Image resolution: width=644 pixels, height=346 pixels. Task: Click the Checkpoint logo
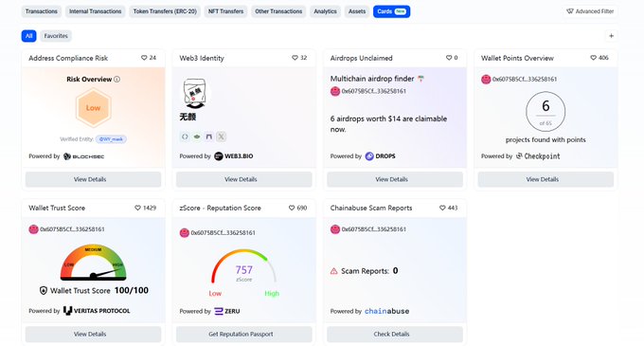point(538,156)
